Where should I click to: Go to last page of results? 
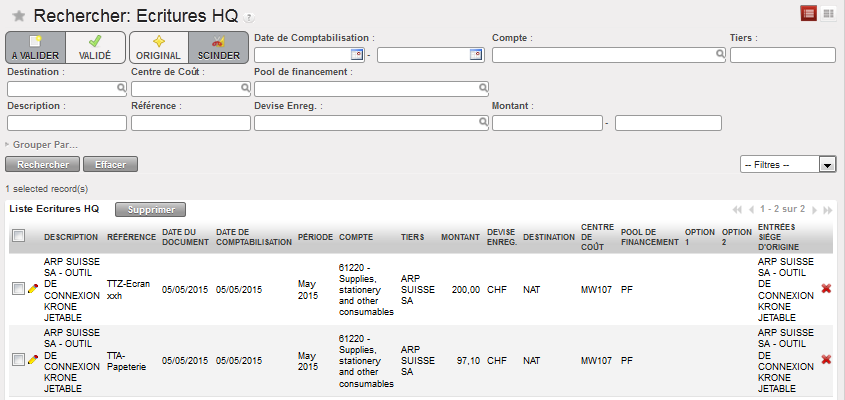(828, 210)
